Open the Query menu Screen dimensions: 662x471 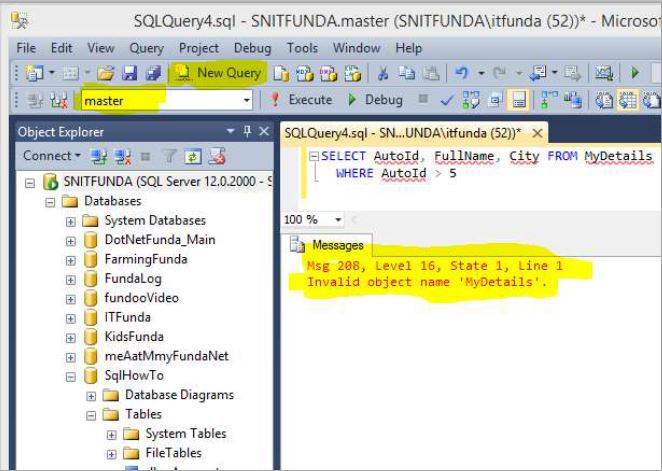click(146, 48)
